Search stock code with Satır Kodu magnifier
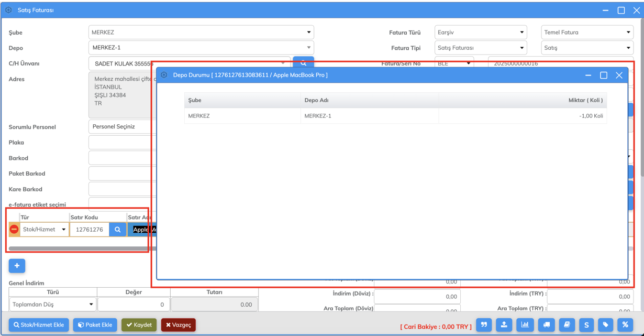 coord(118,230)
